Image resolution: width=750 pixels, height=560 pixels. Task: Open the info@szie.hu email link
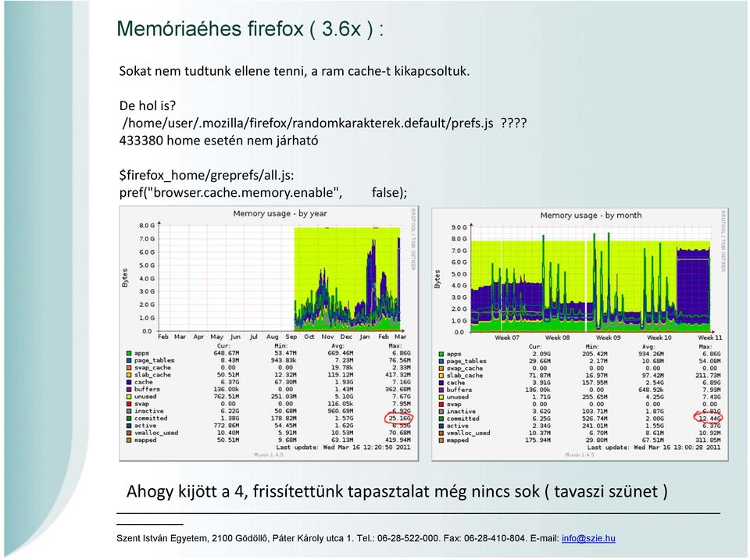tap(588, 538)
